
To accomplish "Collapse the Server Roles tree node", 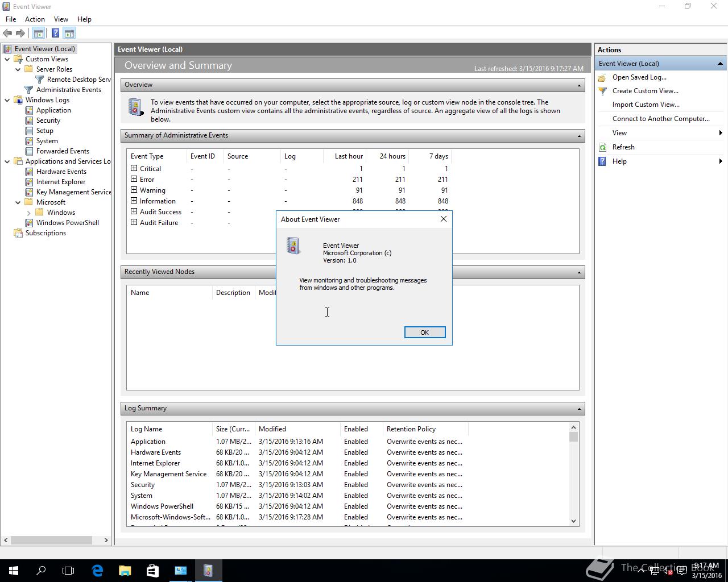I will click(18, 69).
